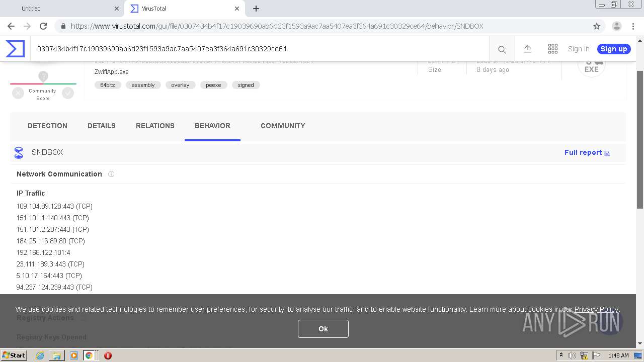Viewport: 644px width, 362px height.
Task: Switch to the DETECTION tab
Action: pyautogui.click(x=47, y=126)
